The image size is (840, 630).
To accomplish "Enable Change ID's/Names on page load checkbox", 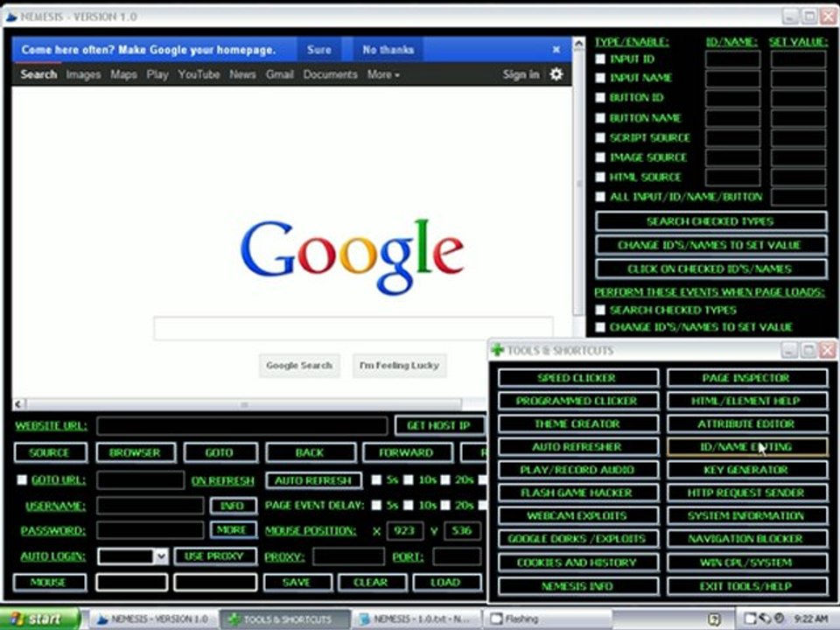I will tap(600, 326).
